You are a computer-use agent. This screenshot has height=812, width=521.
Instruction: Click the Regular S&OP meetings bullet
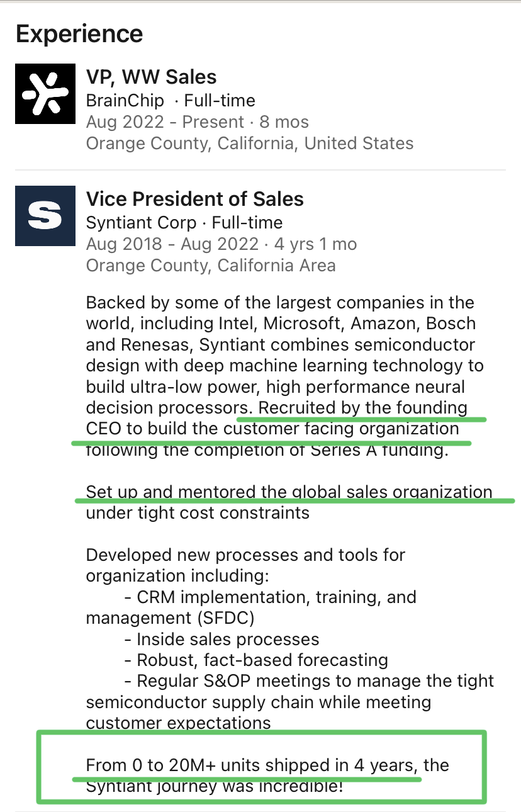click(315, 681)
